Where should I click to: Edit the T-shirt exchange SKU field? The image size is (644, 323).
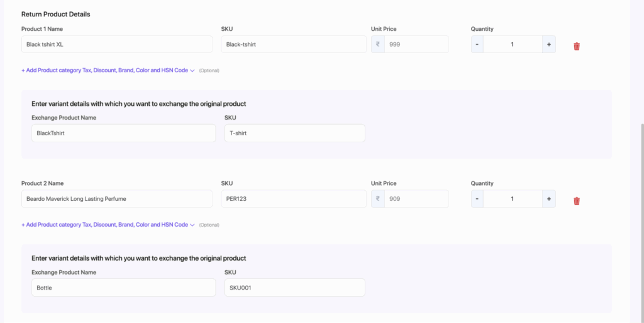(x=294, y=133)
